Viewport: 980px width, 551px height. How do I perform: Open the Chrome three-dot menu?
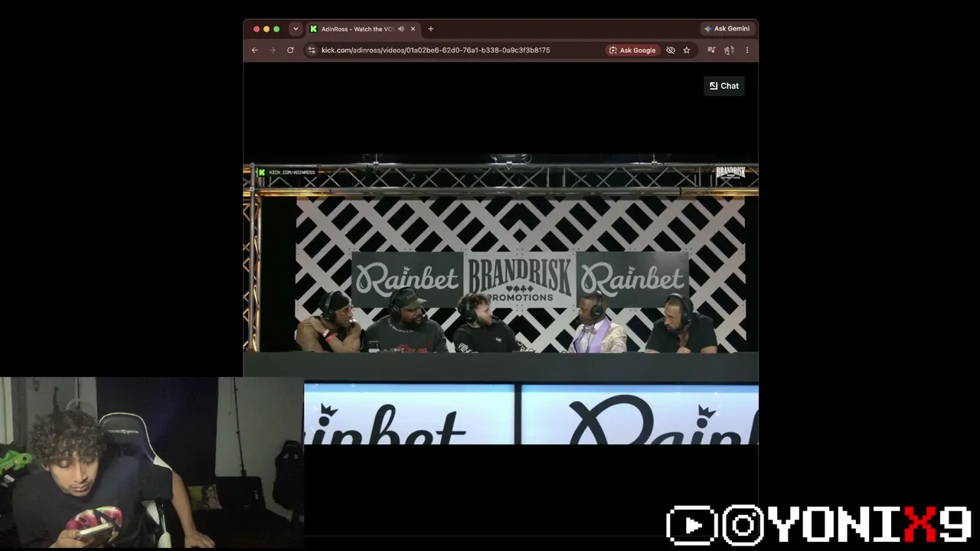click(746, 50)
